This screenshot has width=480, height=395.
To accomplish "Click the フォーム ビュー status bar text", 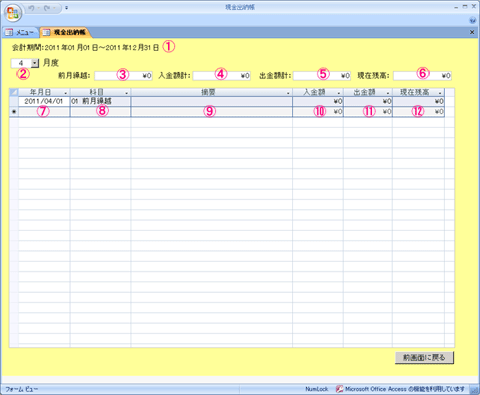I will coord(22,389).
